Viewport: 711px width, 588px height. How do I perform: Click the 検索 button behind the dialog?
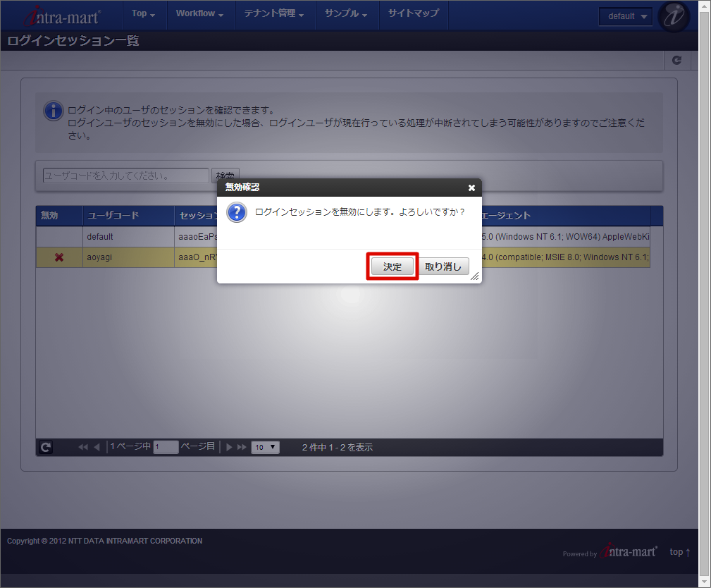(x=225, y=173)
